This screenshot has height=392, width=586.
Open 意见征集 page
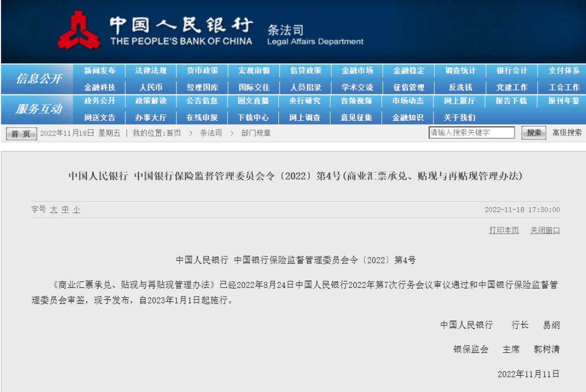pos(356,118)
